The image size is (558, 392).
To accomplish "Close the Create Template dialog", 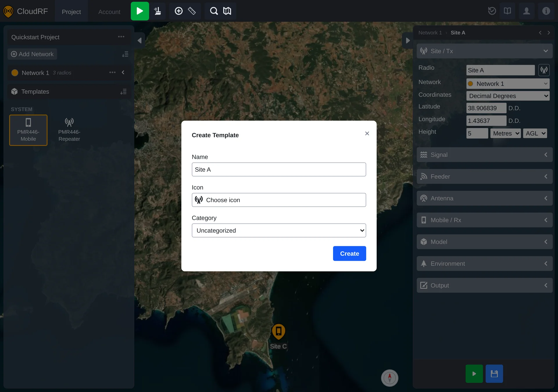I will (367, 133).
